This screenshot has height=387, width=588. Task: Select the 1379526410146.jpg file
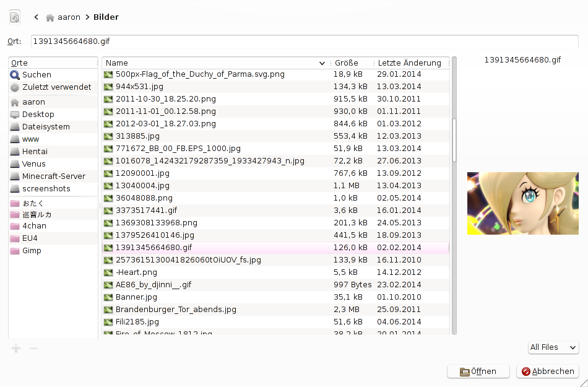click(x=275, y=235)
